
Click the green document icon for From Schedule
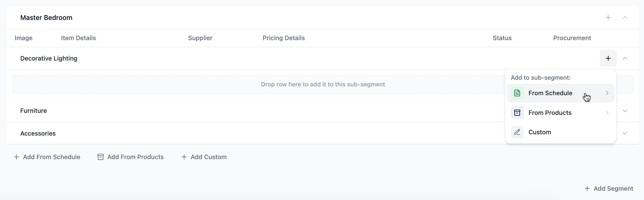point(517,93)
